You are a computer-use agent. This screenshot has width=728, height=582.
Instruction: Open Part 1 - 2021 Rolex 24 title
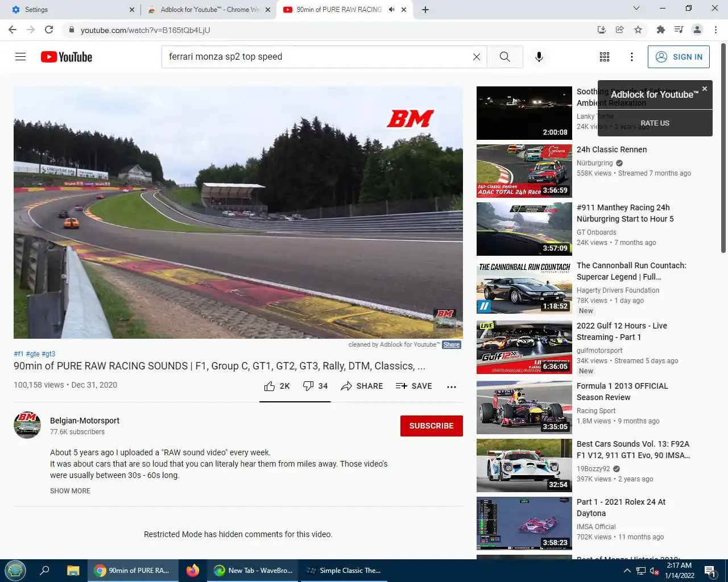tap(621, 508)
